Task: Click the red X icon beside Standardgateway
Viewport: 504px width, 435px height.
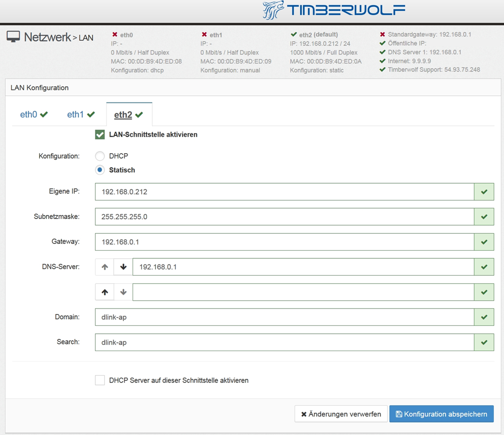Action: click(x=383, y=34)
